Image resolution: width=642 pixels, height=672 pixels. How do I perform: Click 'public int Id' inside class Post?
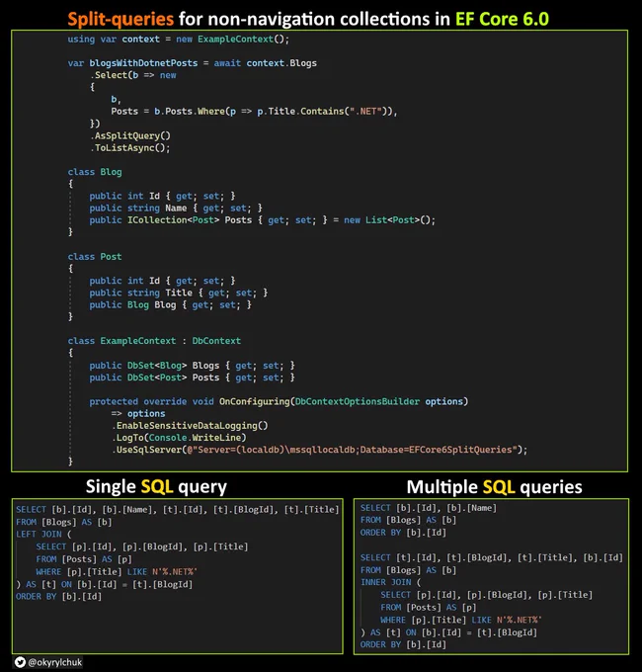(162, 281)
